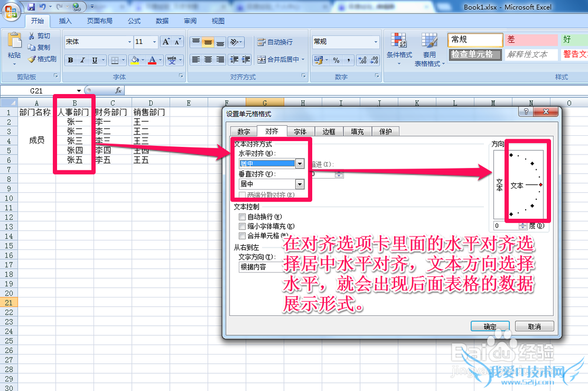
Task: Switch to 数字 tab in dialog
Action: [243, 132]
